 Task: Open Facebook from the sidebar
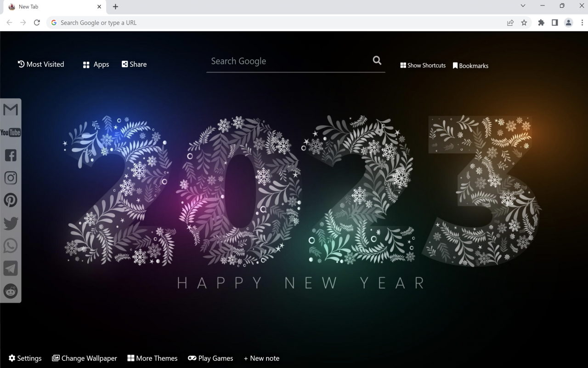(11, 155)
